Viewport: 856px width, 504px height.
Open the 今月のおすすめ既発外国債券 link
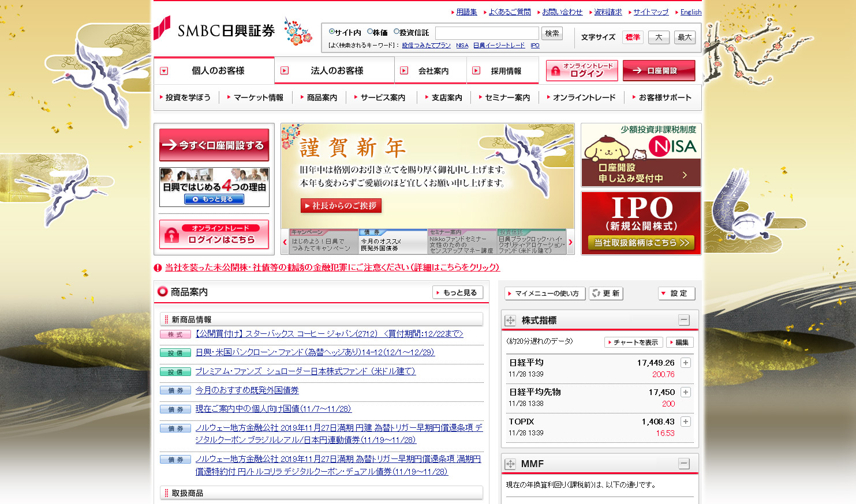pos(246,390)
